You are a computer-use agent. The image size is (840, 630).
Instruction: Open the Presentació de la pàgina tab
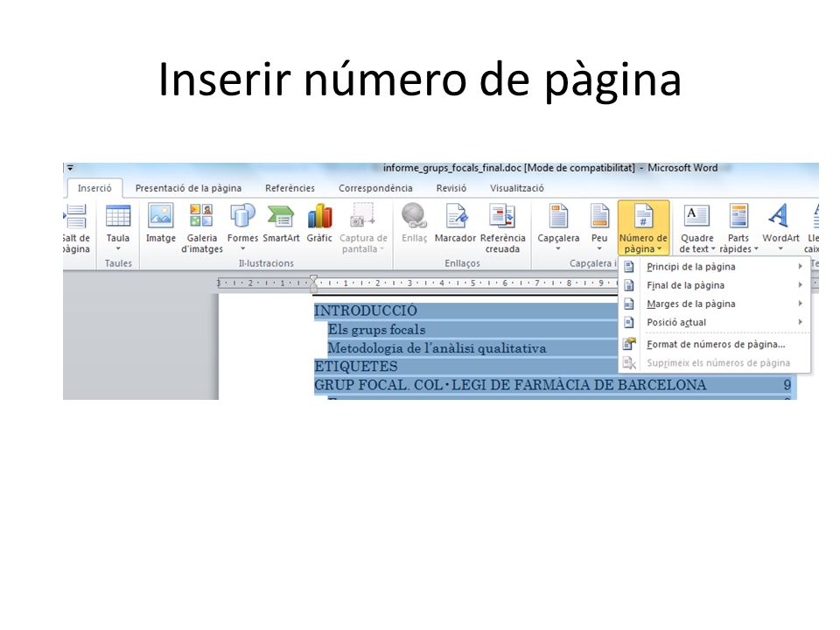(188, 188)
